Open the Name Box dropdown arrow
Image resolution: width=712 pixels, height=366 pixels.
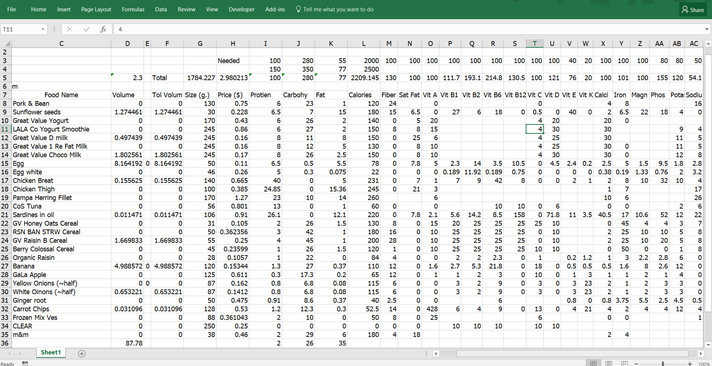43,29
